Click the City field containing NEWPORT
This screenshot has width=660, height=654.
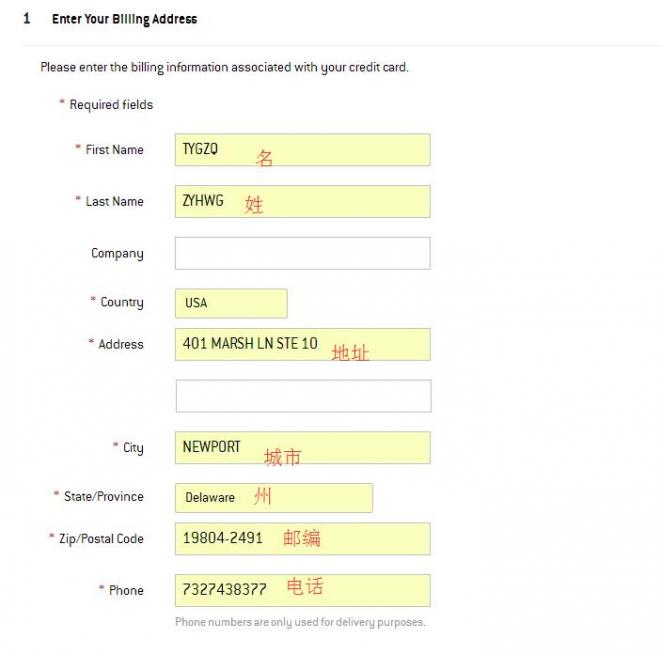tap(303, 448)
